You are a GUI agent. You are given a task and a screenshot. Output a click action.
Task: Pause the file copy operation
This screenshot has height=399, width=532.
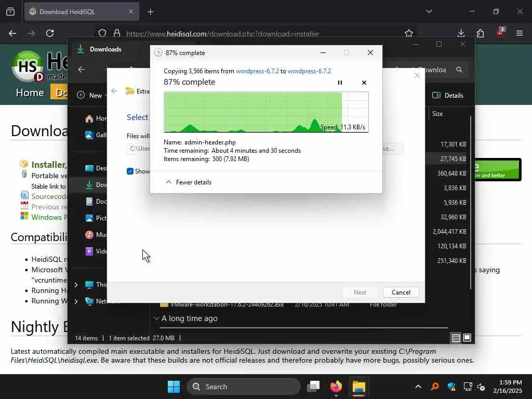point(340,83)
